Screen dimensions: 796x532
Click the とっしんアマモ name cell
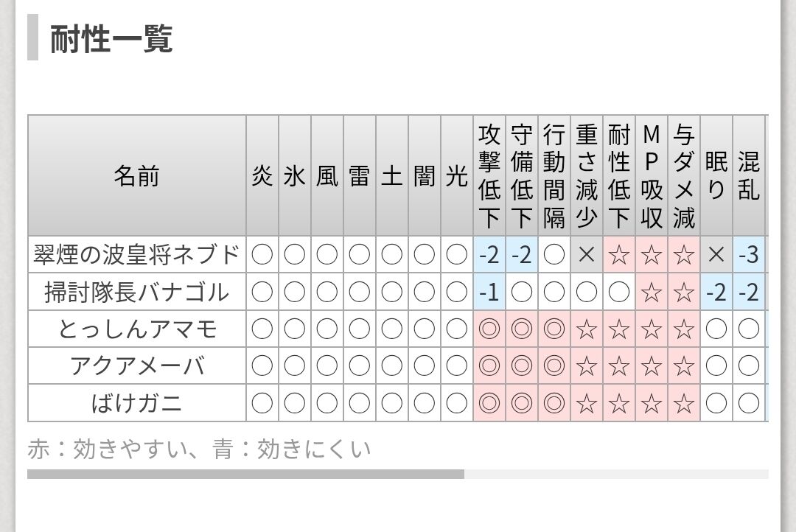point(137,329)
